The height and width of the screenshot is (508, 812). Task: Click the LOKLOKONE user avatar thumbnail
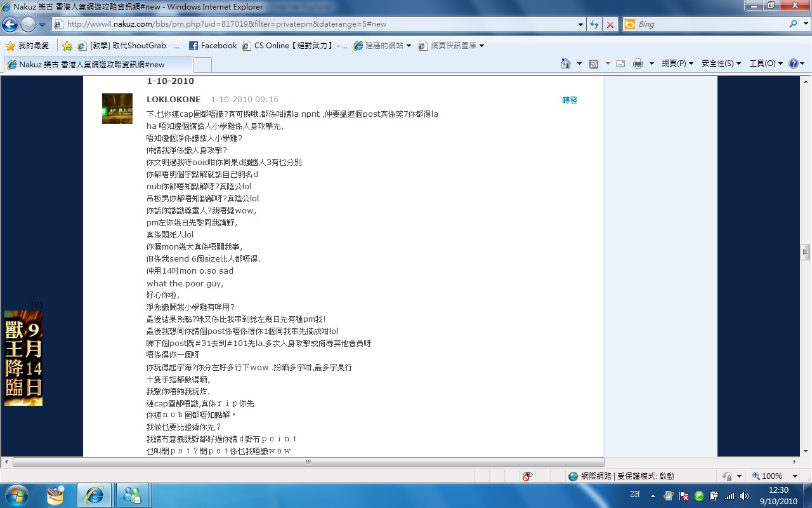117,109
